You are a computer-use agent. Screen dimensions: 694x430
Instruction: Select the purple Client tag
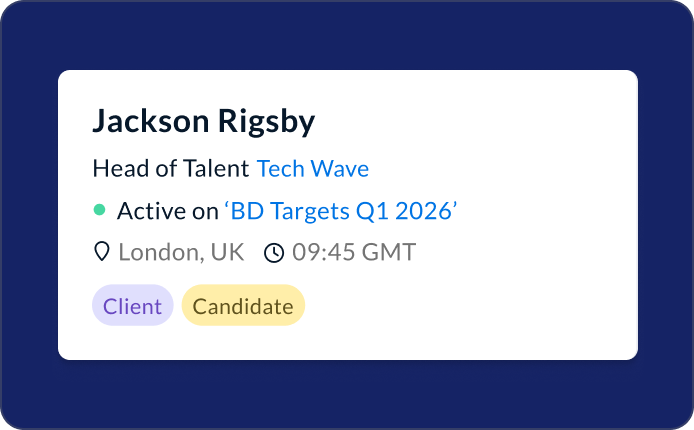[132, 306]
